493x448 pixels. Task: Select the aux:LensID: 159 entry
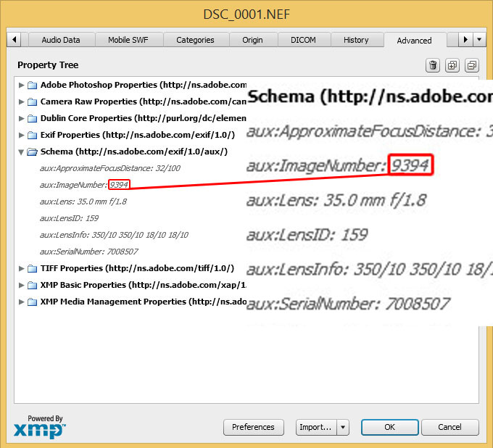70,218
